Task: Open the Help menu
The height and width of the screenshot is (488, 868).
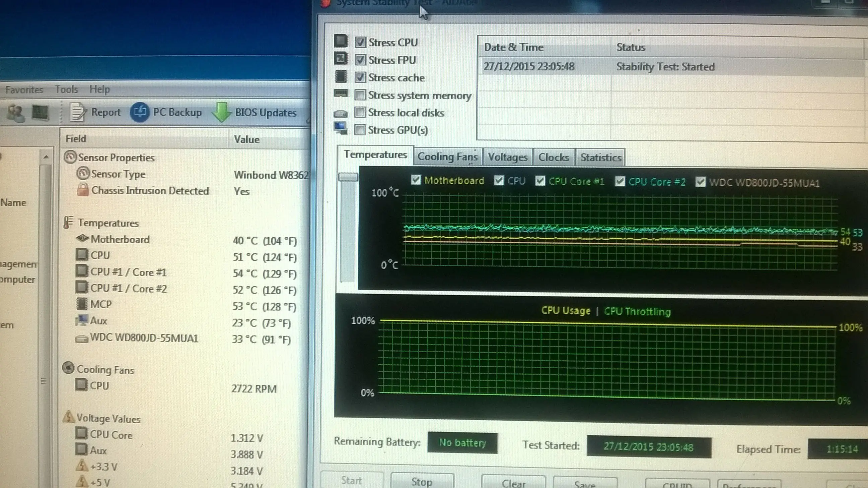Action: [x=100, y=89]
